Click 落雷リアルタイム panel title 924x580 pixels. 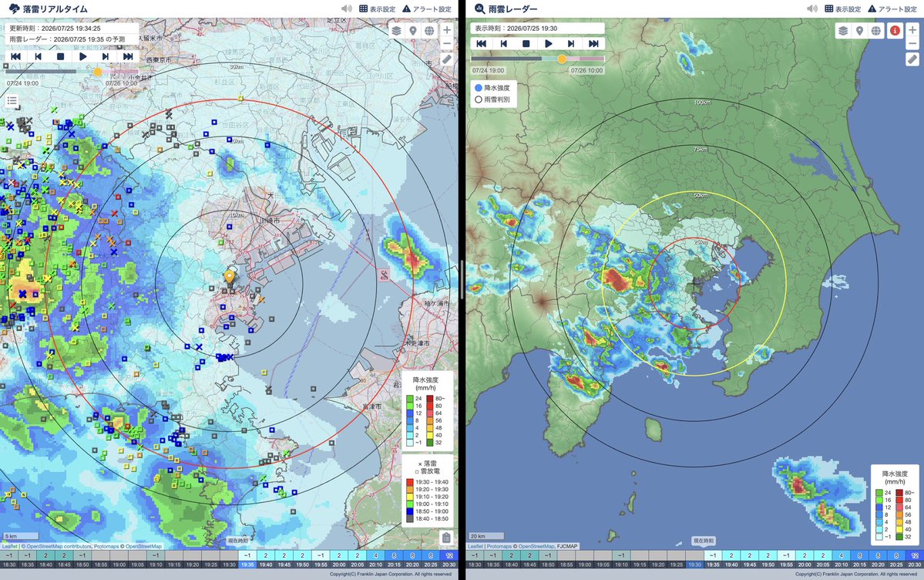point(55,8)
